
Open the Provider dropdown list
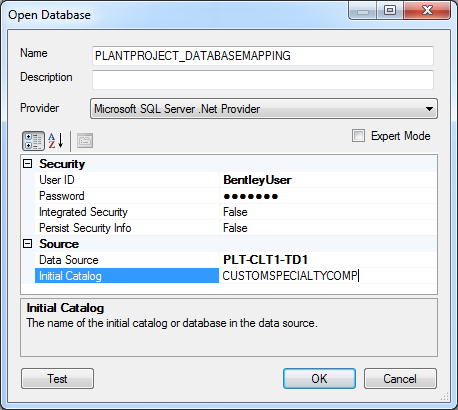pos(264,109)
